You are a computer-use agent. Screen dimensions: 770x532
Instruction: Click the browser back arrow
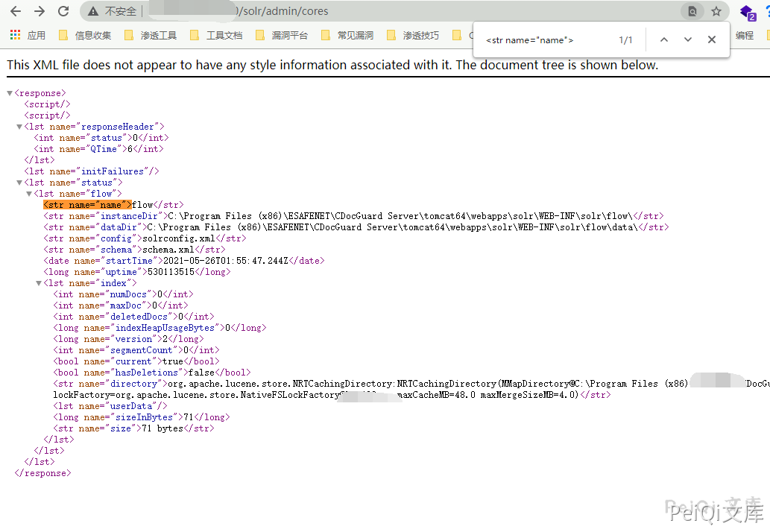(x=16, y=11)
